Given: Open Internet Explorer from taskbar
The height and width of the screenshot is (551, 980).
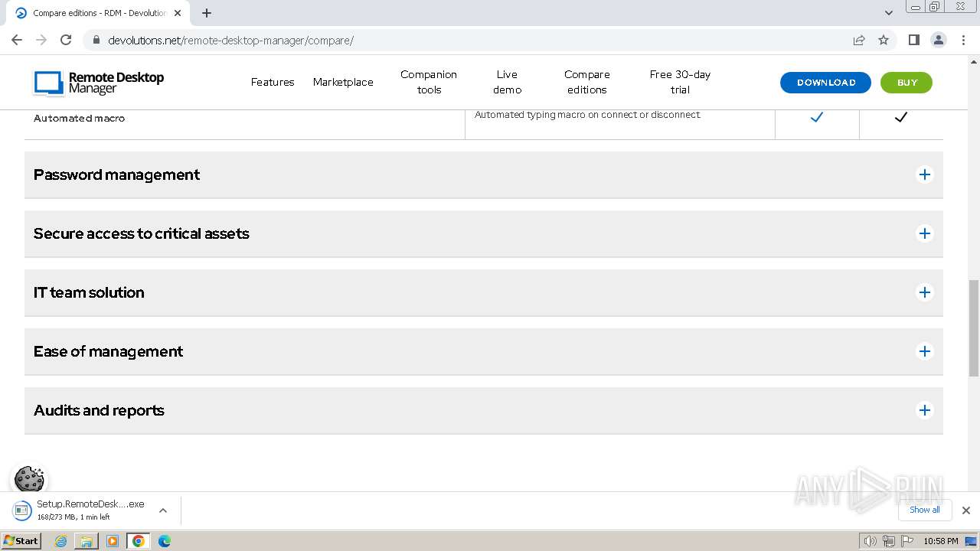Looking at the screenshot, I should click(61, 541).
